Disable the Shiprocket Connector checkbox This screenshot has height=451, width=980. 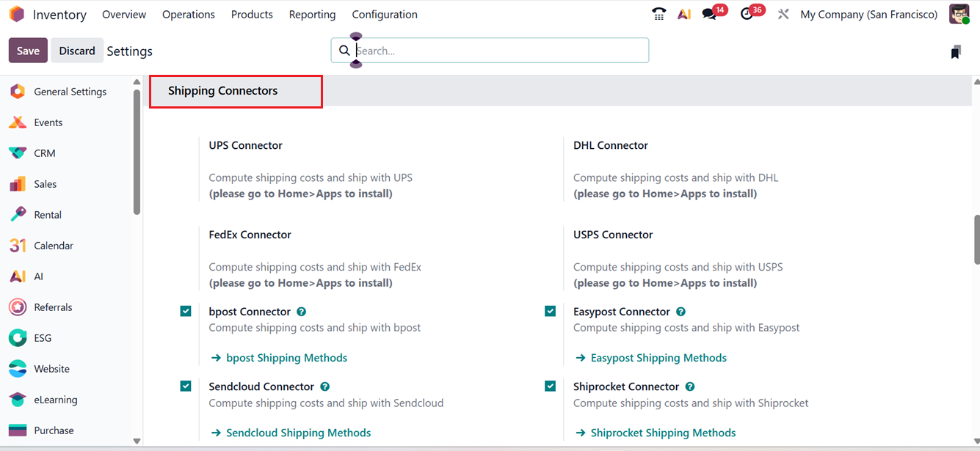(551, 386)
